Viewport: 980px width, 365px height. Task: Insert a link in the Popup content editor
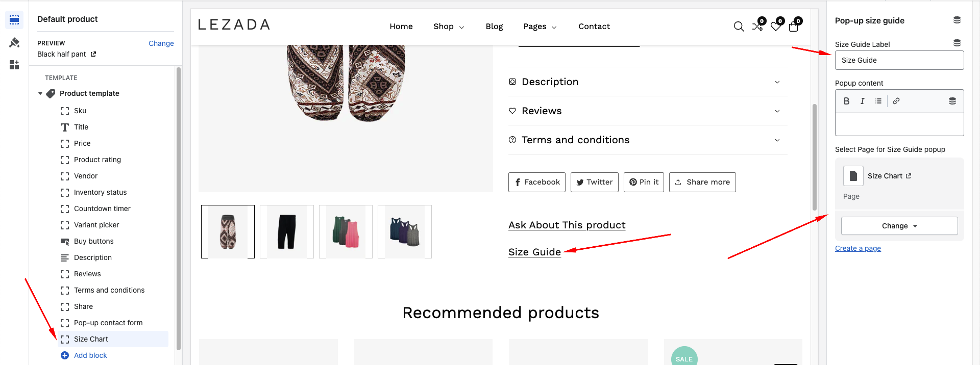coord(896,100)
